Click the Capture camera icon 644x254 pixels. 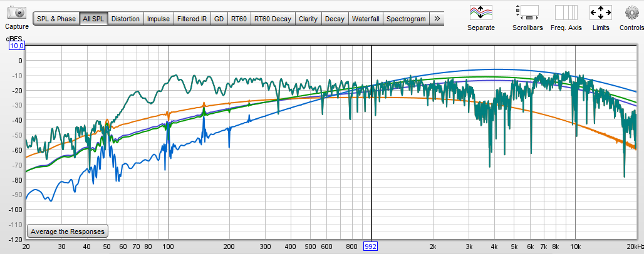tap(16, 13)
